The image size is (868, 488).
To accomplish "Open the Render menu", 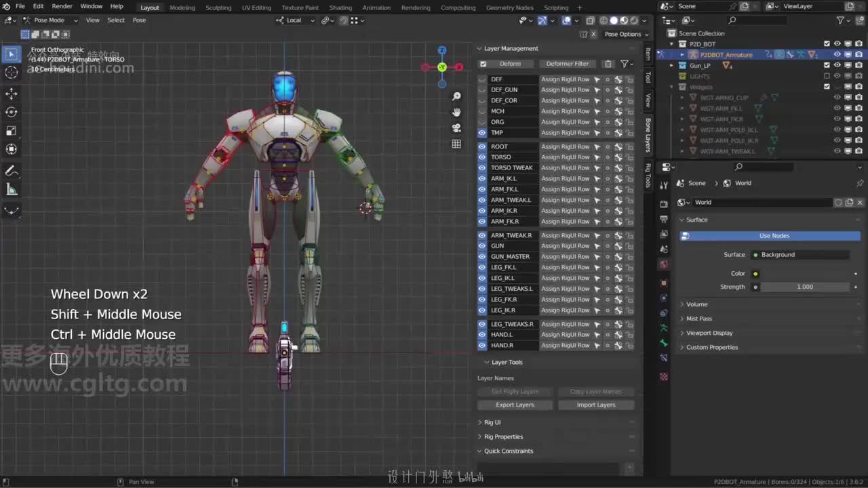I will pos(62,6).
